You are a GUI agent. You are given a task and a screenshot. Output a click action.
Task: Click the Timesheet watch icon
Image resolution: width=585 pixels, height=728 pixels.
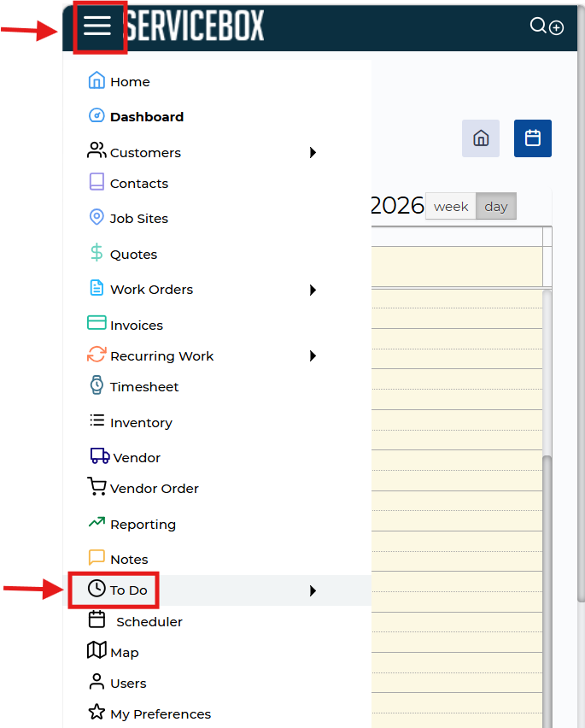pos(97,385)
